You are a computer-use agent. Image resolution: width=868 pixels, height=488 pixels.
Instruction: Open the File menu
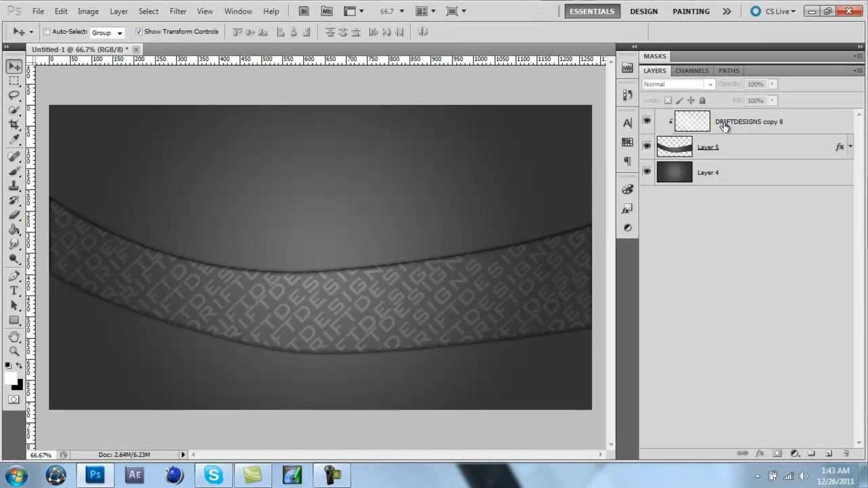38,12
